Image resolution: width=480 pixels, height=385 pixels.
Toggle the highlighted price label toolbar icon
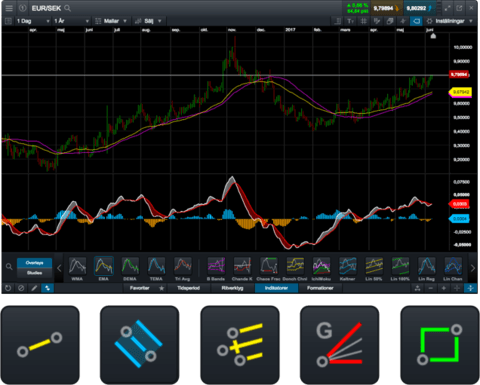pos(416,21)
